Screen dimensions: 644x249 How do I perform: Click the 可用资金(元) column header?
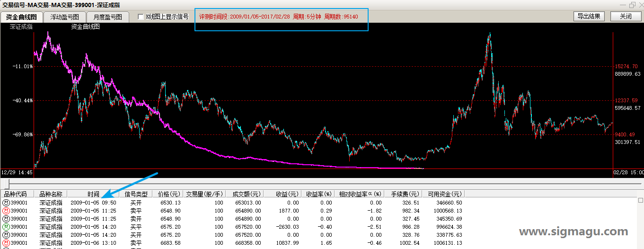pyautogui.click(x=444, y=194)
